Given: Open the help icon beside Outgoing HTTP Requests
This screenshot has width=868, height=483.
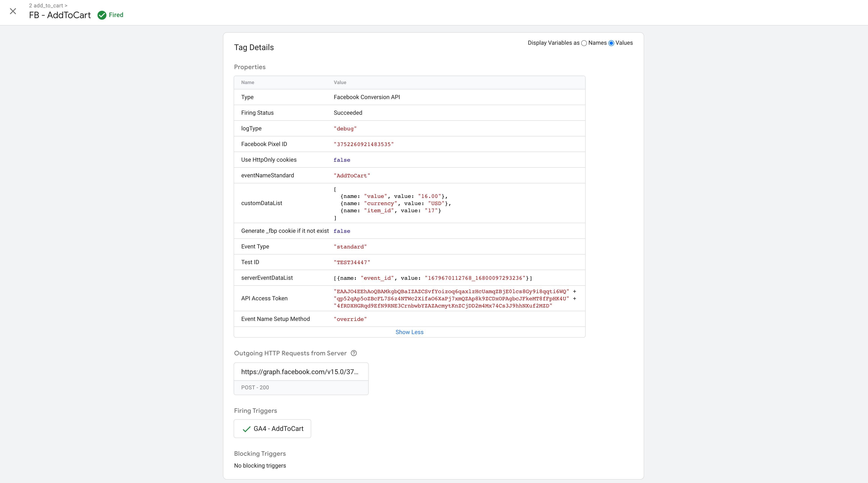Looking at the screenshot, I should pyautogui.click(x=354, y=353).
